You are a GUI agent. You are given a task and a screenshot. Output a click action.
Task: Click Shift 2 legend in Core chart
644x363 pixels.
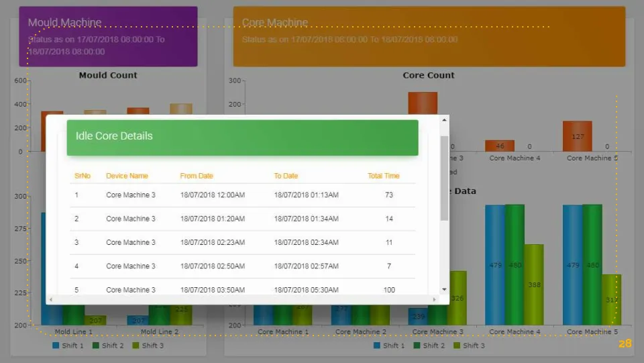(x=429, y=346)
